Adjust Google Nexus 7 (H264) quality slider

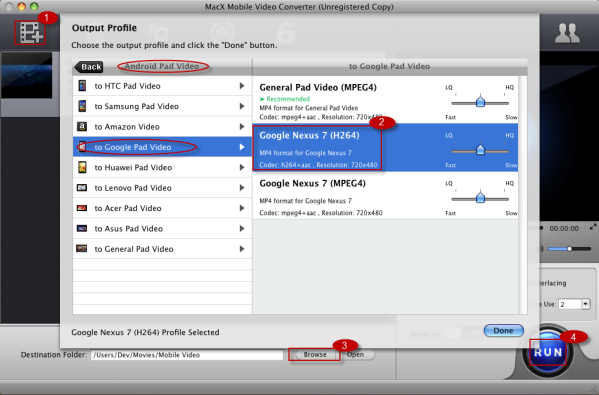(480, 150)
